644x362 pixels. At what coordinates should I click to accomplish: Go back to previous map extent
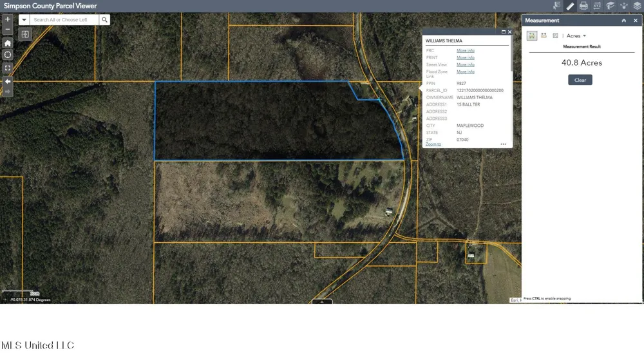point(7,81)
